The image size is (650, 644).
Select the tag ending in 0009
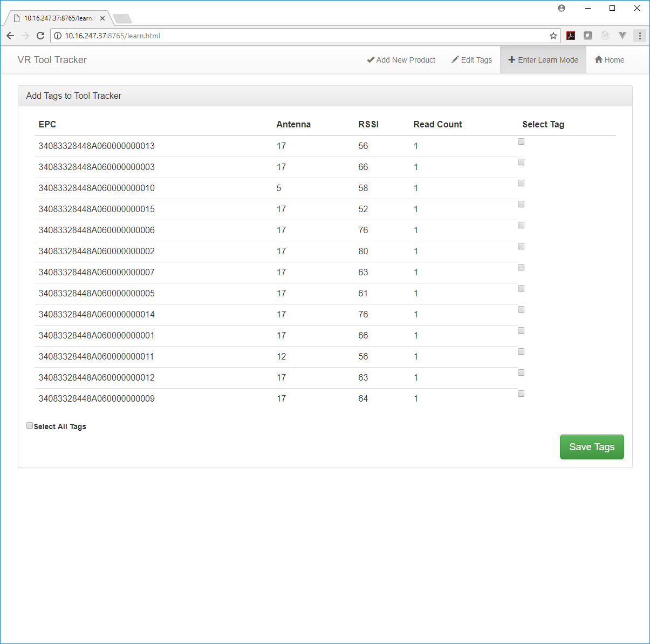click(521, 394)
